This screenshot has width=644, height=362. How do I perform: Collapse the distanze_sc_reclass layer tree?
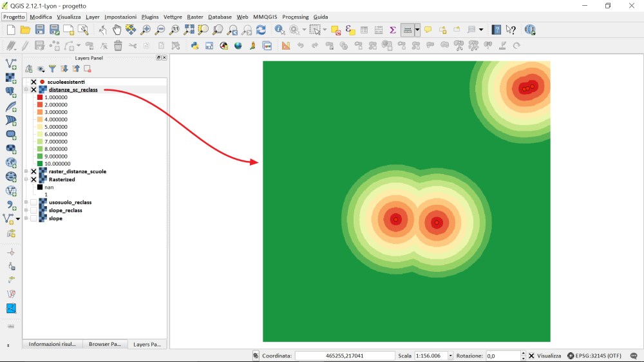point(26,90)
